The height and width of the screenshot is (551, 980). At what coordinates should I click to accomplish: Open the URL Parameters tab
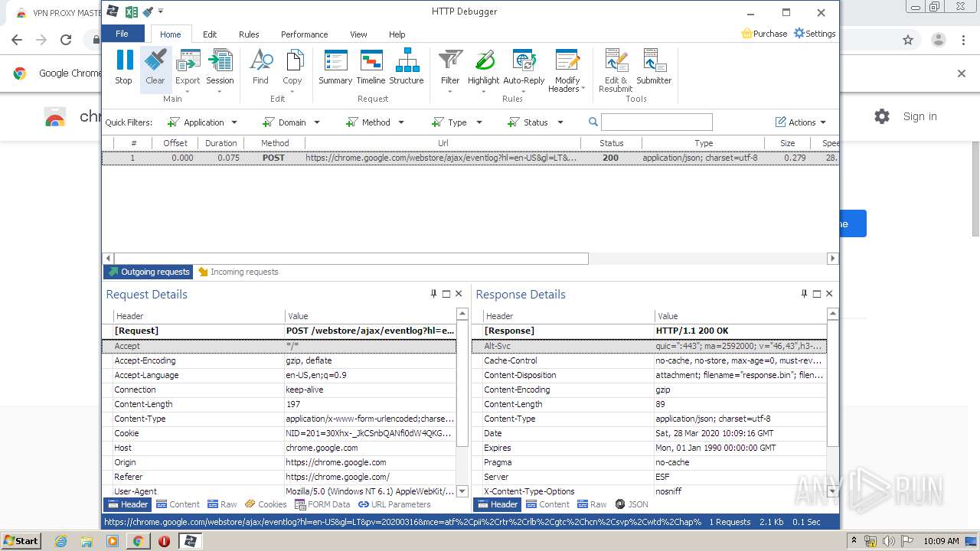(x=394, y=504)
